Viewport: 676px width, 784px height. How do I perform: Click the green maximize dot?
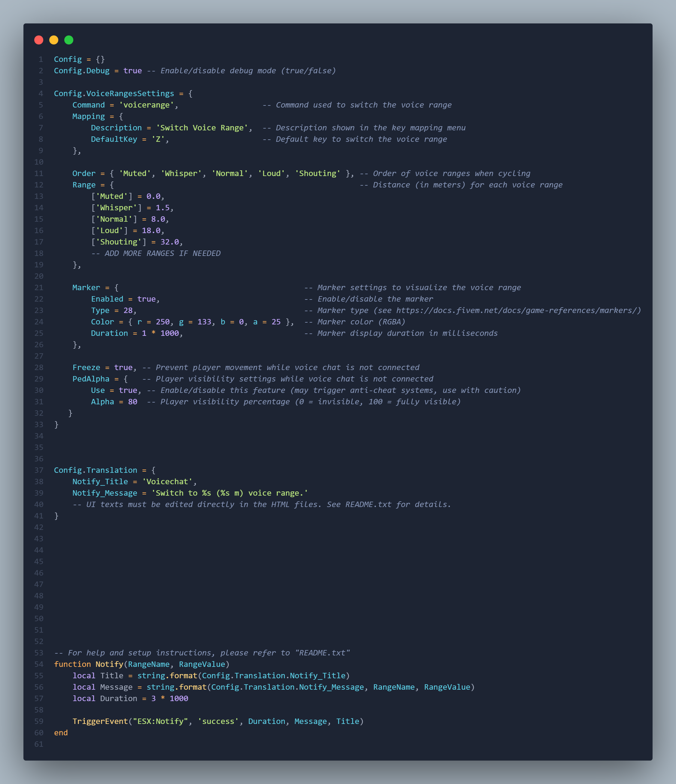point(69,40)
